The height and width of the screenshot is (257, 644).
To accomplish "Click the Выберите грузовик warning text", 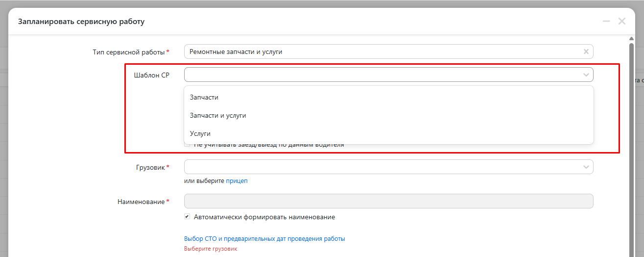I will 211,249.
